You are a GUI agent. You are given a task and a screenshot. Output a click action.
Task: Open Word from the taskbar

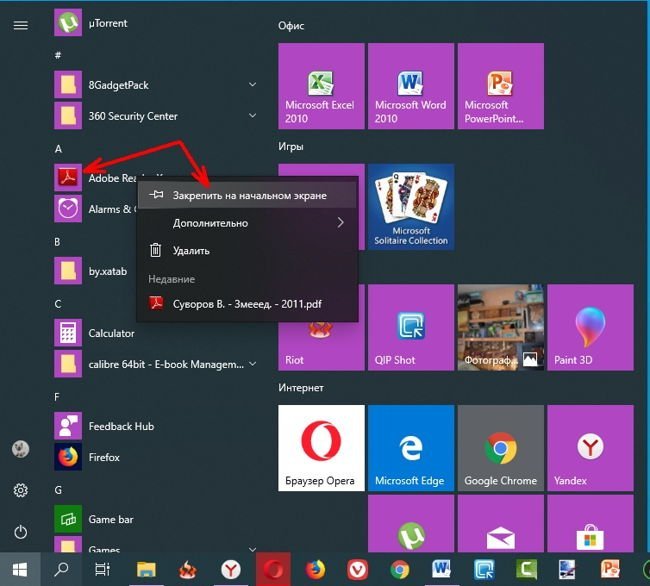point(441,569)
